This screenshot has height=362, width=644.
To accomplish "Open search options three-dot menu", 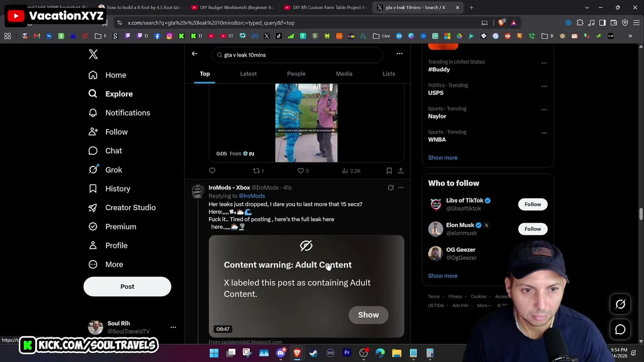I will [x=399, y=54].
